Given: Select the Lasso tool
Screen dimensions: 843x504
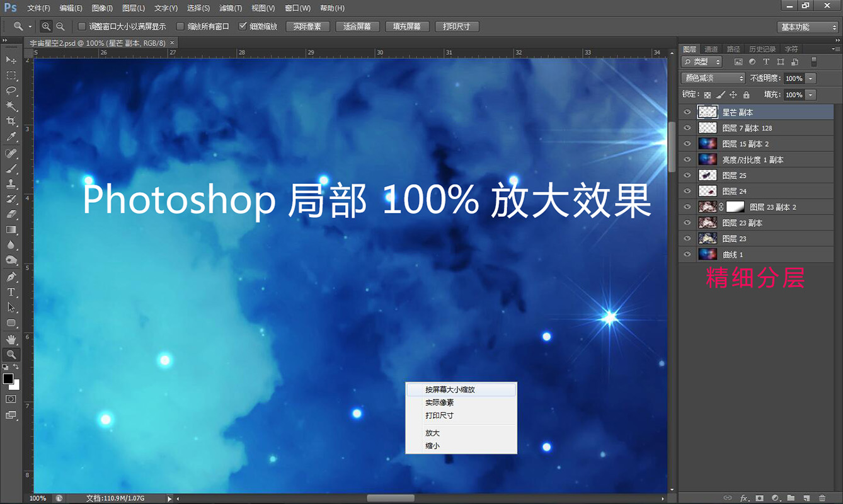Looking at the screenshot, I should [11, 91].
